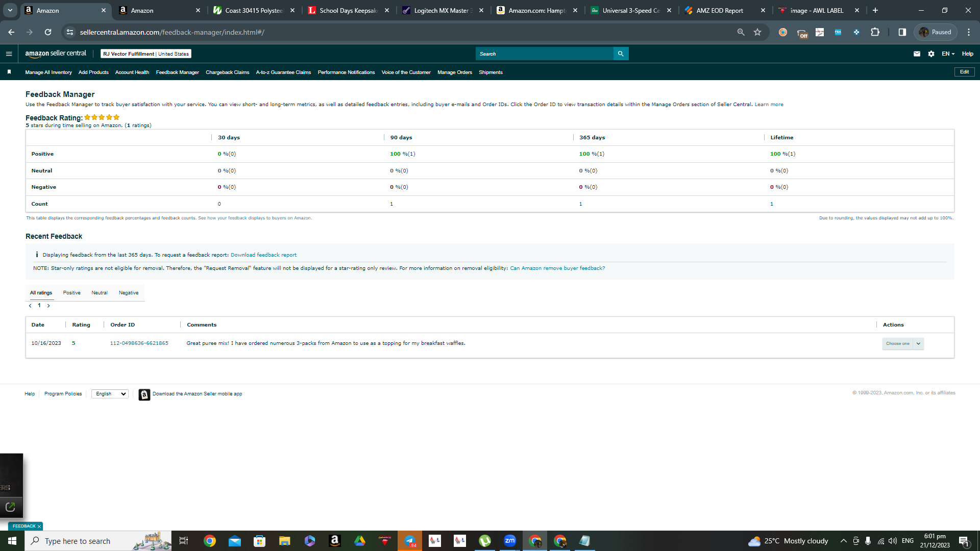This screenshot has height=551, width=980.
Task: Open the RJ Vector Fulfillment account switcher
Action: point(146,54)
